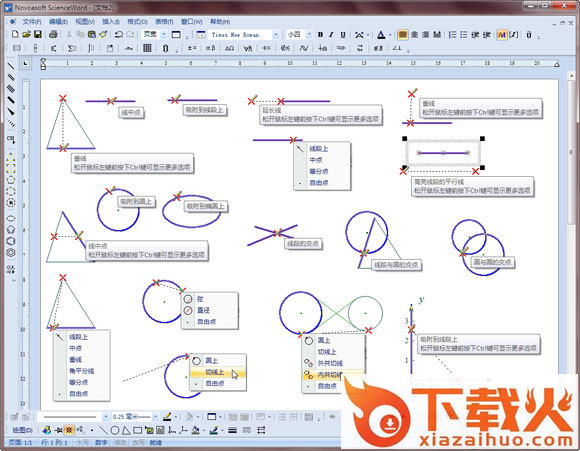Viewport: 580px width, 451px height.
Task: Click the New document icon
Action: pos(15,34)
